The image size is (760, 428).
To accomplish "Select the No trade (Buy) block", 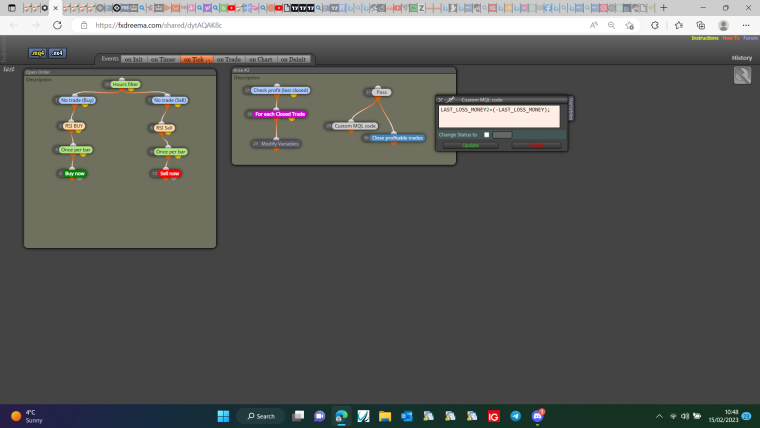I will (x=78, y=100).
